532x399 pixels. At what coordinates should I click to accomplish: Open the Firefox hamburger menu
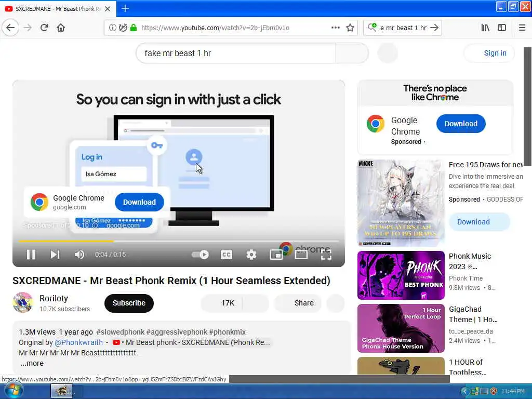coord(522,28)
